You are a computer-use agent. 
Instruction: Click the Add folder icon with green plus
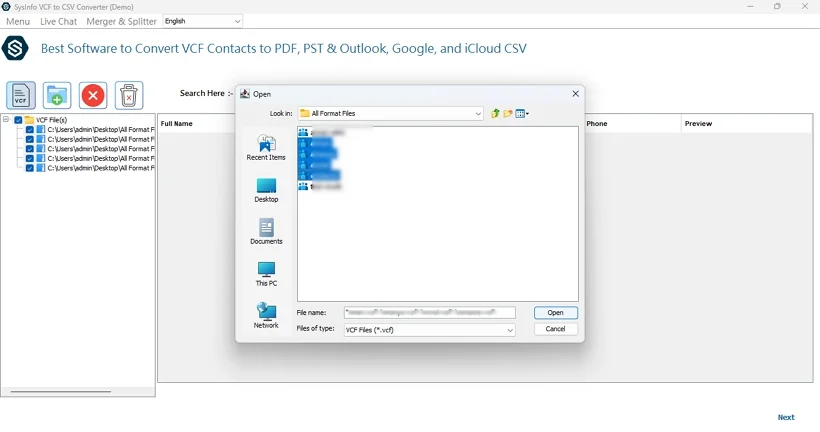(57, 95)
